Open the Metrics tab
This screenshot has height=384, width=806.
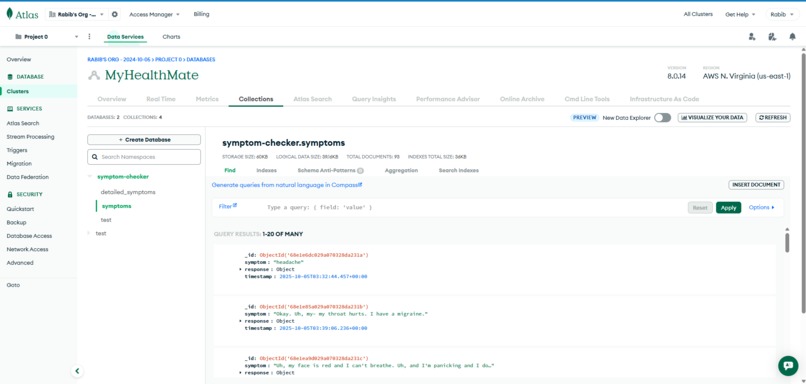click(207, 99)
